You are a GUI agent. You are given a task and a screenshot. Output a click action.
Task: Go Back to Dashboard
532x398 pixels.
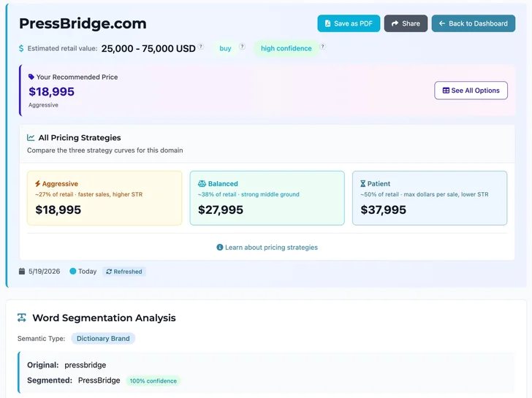pyautogui.click(x=474, y=23)
